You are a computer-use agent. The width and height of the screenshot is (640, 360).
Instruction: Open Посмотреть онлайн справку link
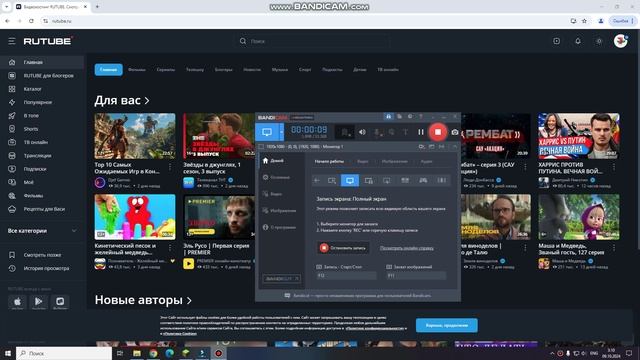coord(407,248)
